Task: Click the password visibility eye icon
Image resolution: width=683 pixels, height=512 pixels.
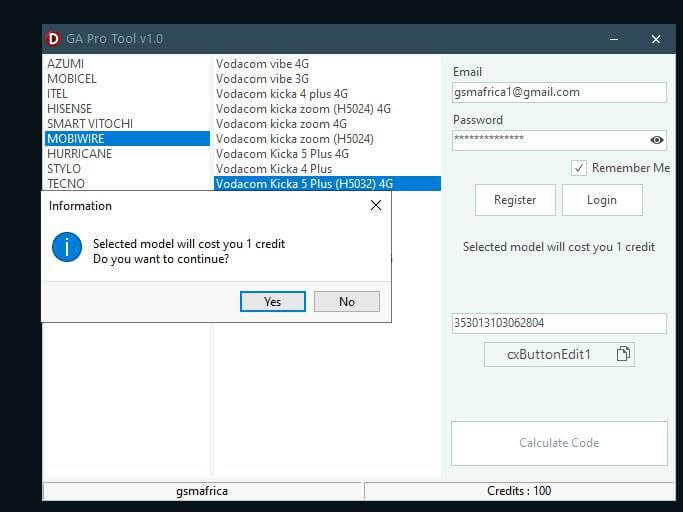Action: pos(656,140)
